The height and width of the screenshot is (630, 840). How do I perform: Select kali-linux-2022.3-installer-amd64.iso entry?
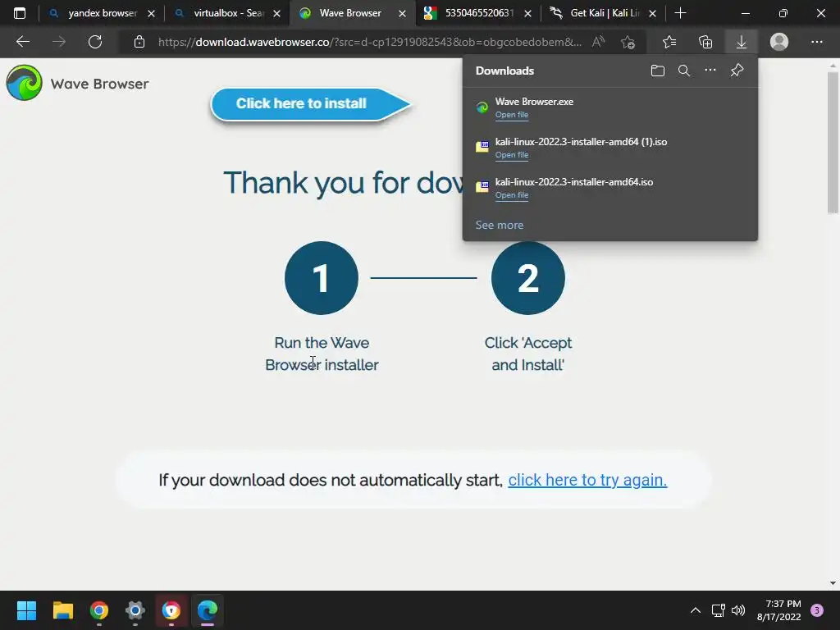coord(610,188)
